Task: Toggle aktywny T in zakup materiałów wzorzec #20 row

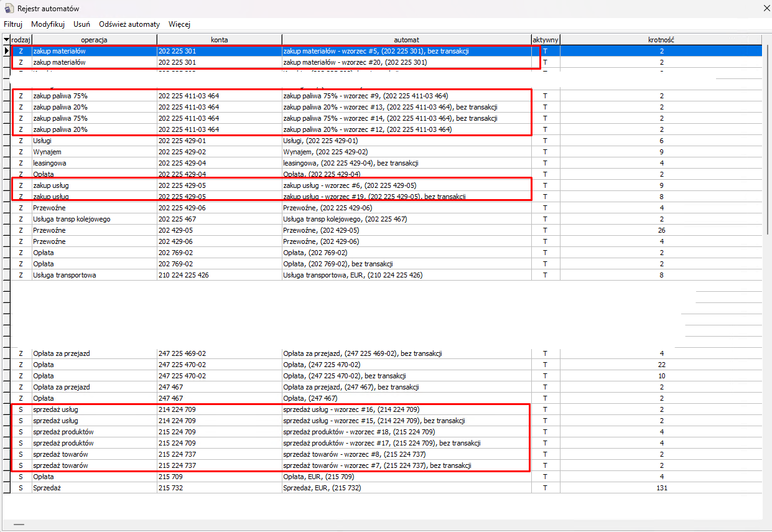Action: tap(546, 62)
